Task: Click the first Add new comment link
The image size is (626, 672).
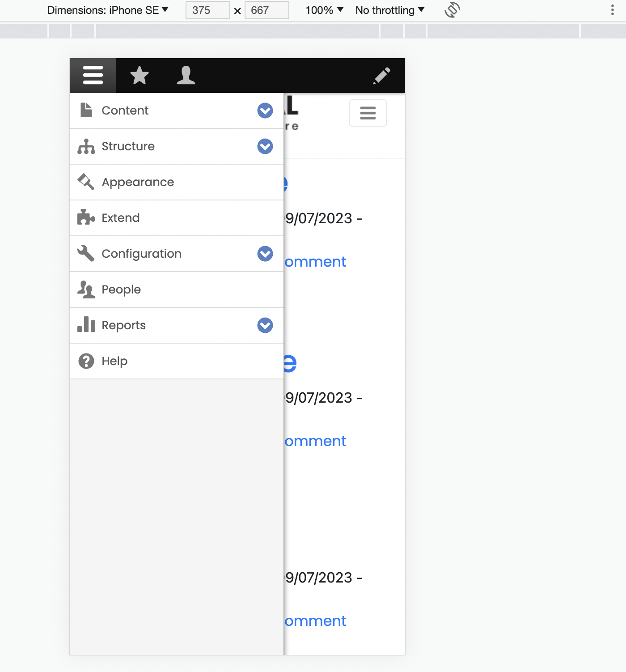Action: click(x=314, y=261)
